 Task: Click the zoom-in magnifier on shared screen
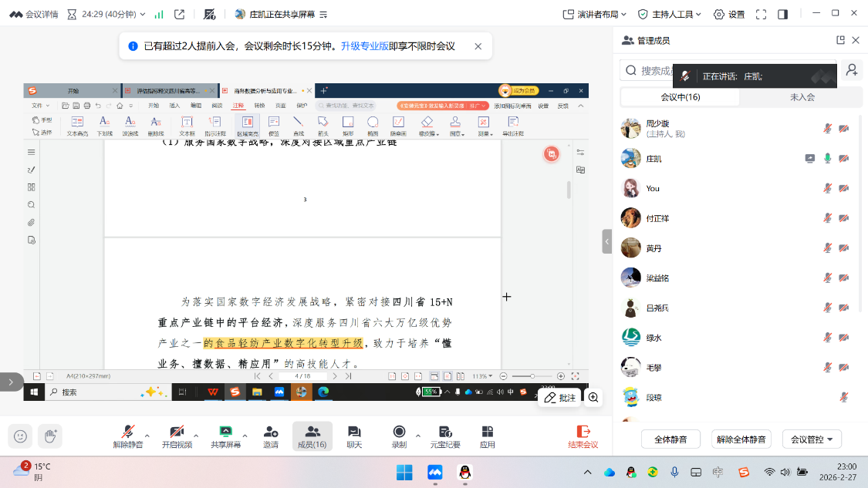[x=593, y=398]
